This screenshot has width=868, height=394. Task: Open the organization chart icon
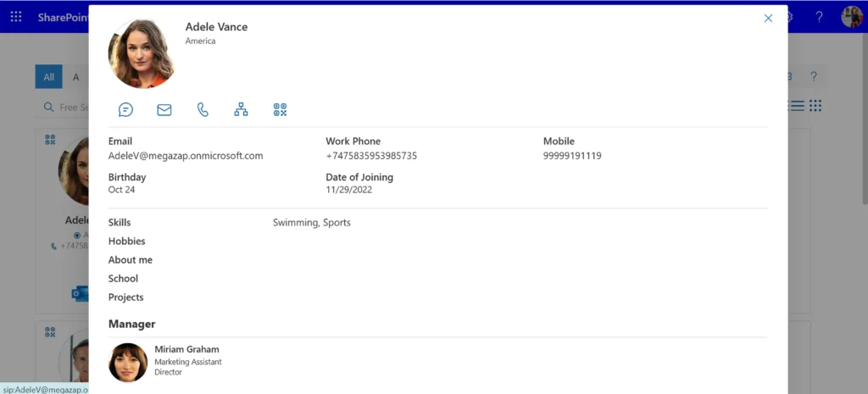tap(242, 109)
